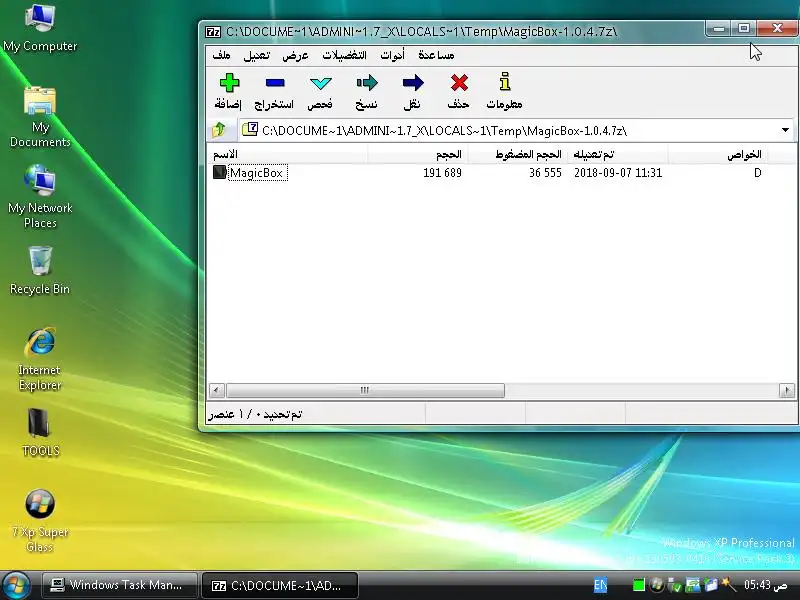Close the 7-Zip window
The height and width of the screenshot is (600, 800).
tap(777, 29)
